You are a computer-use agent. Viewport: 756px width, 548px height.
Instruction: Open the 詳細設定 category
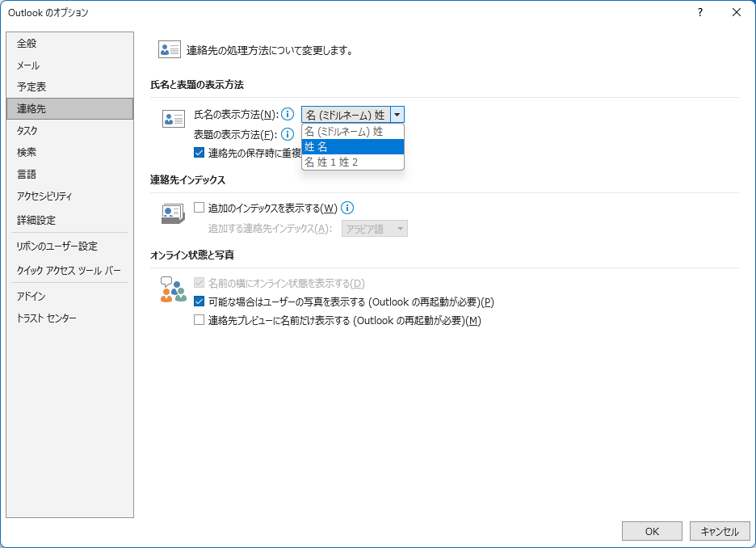pos(70,220)
